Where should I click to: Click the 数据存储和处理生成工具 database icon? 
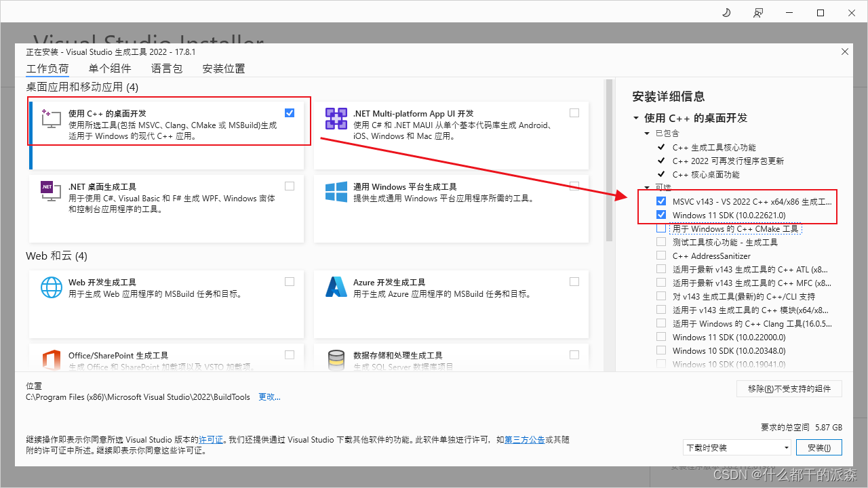pyautogui.click(x=336, y=359)
